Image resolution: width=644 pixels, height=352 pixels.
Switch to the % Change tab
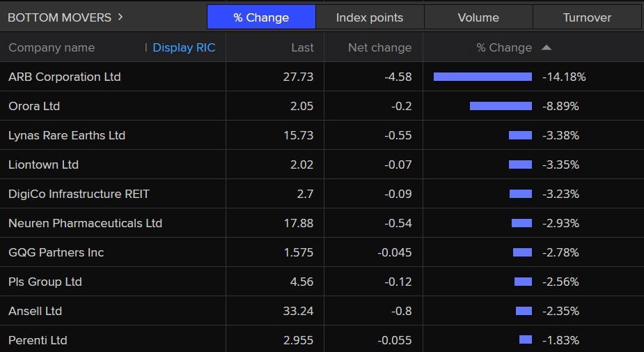click(x=261, y=17)
